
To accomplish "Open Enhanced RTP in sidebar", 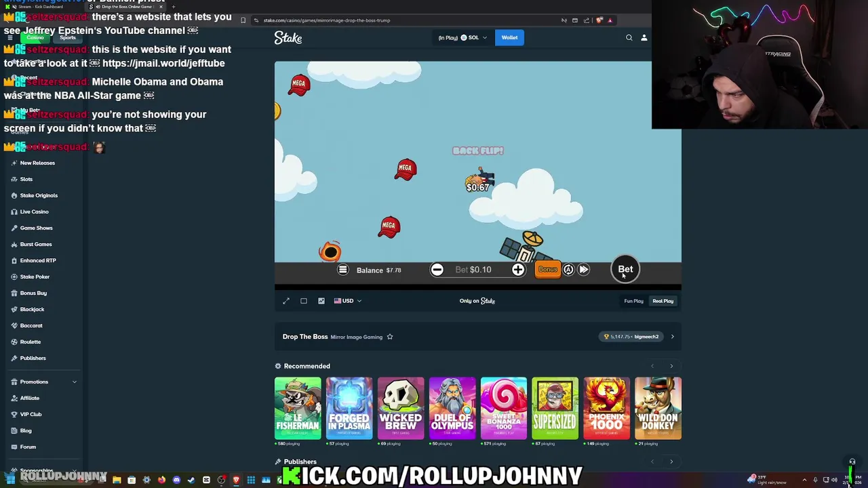I will pos(43,260).
